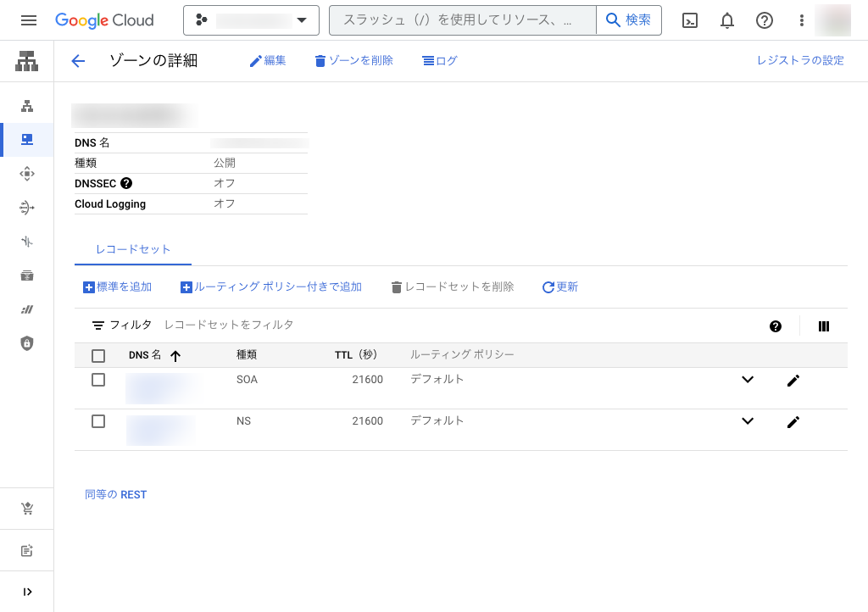Click 標準を追加 to add a record
Image resolution: width=868 pixels, height=612 pixels.
pyautogui.click(x=117, y=287)
